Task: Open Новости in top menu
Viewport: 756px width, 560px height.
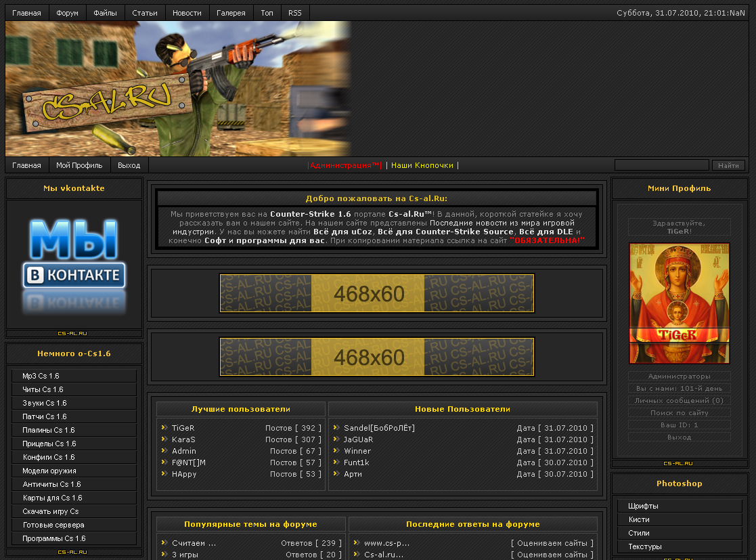Action: pyautogui.click(x=187, y=13)
